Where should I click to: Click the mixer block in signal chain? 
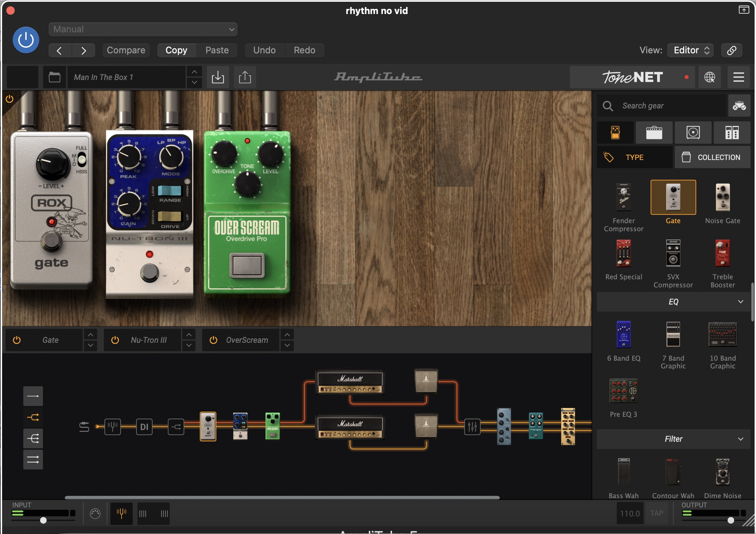pos(472,427)
